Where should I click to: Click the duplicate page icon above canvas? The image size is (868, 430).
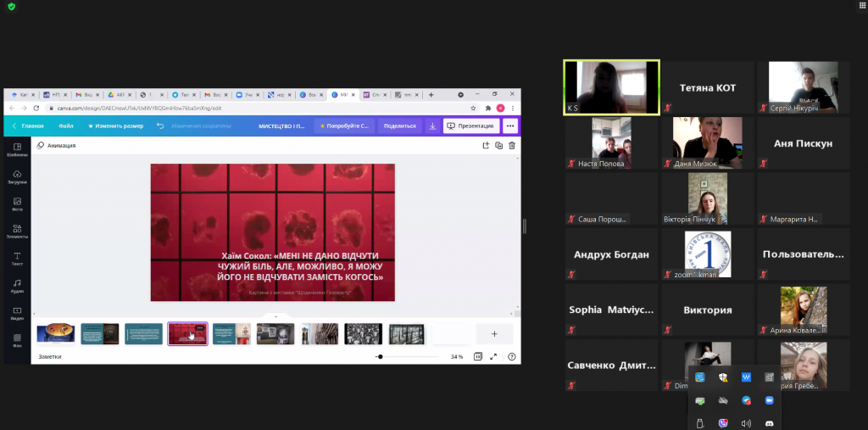point(498,145)
